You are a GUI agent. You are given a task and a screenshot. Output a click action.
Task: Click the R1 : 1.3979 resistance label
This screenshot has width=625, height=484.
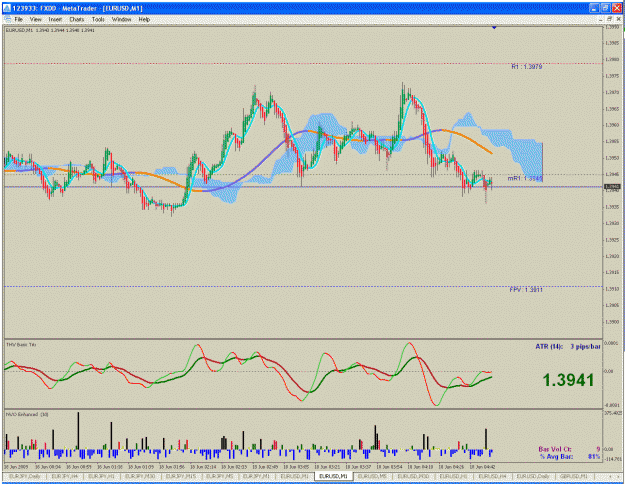click(x=527, y=67)
